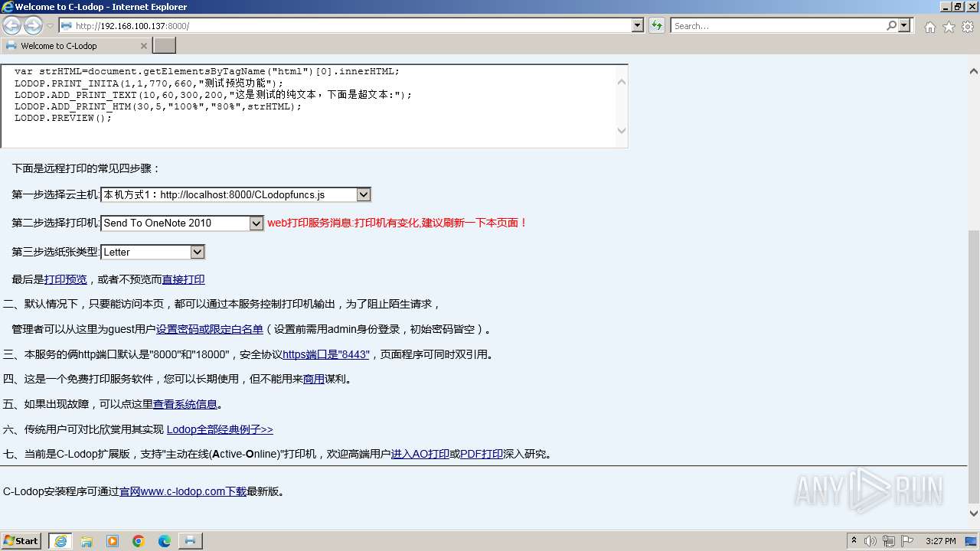Open the search provider dropdown arrow
980x551 pixels.
click(x=904, y=26)
